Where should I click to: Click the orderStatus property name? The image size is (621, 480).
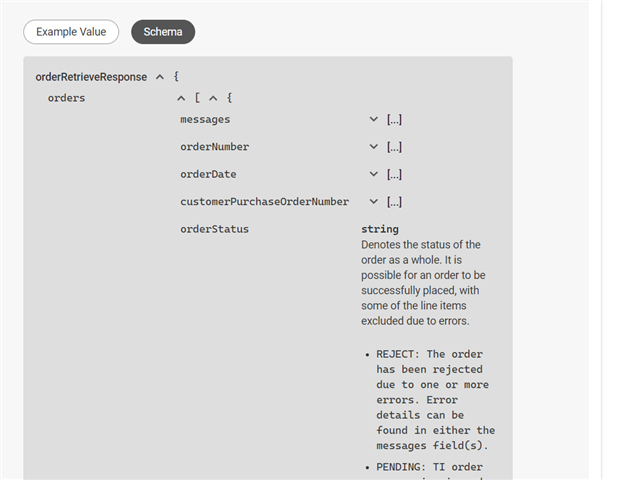click(x=214, y=229)
